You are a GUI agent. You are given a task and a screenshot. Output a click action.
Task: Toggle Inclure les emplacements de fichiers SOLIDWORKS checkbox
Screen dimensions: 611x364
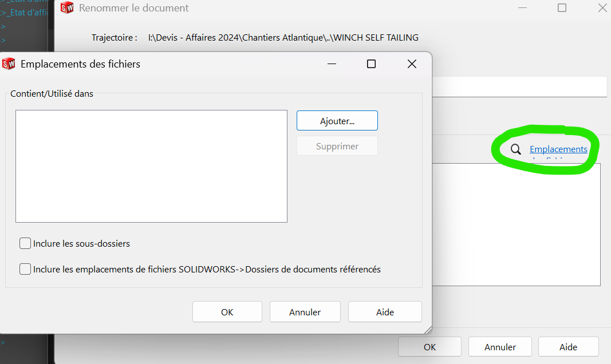point(25,269)
